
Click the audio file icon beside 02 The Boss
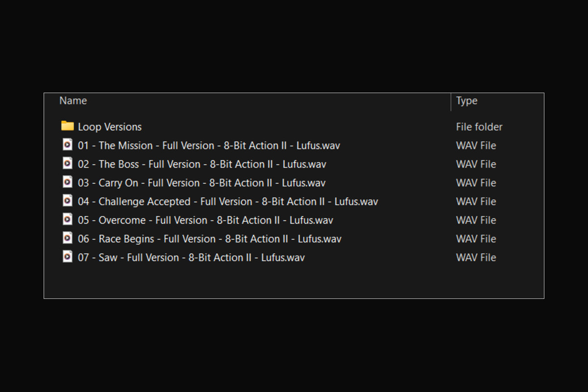click(67, 164)
